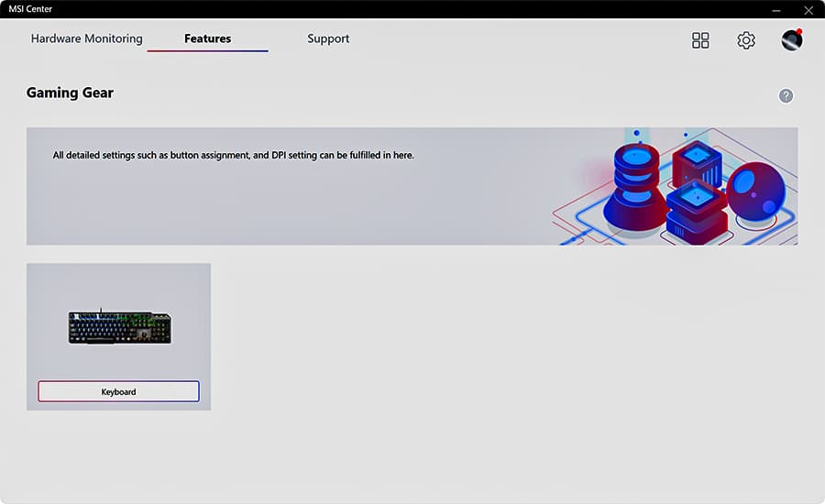
Task: Click the banner text about DPI setting
Action: point(234,156)
